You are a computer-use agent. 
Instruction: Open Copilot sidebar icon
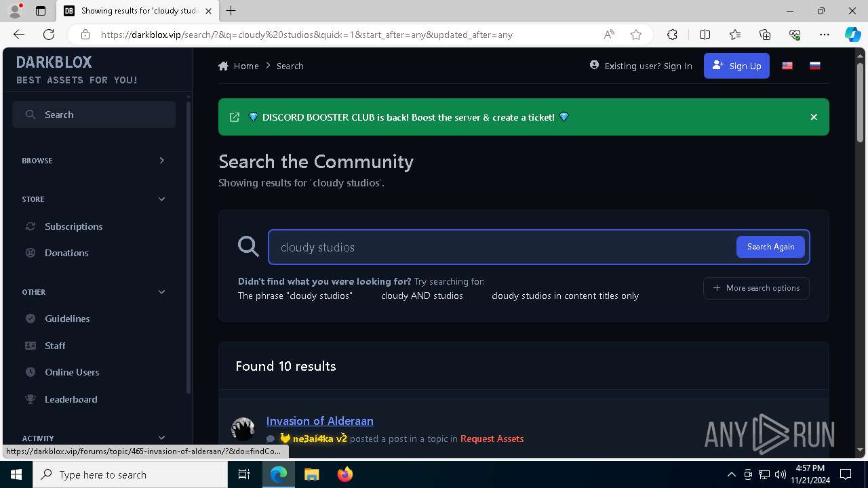852,35
